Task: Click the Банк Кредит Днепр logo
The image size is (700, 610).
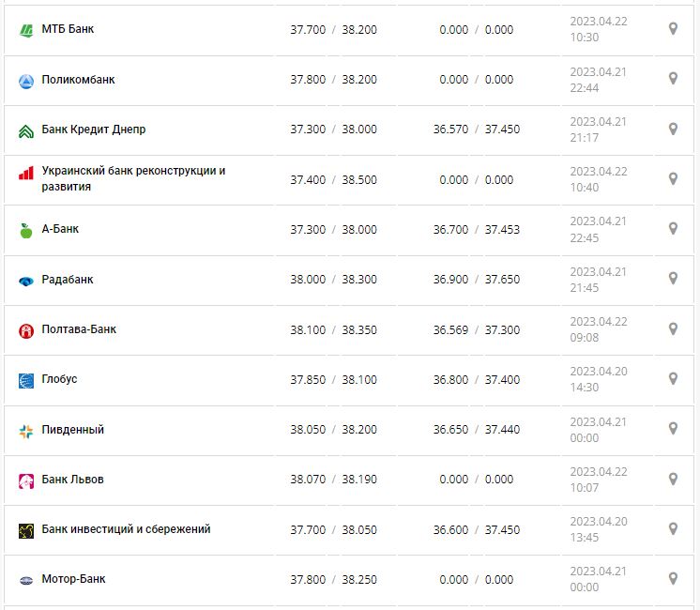Action: 26,130
